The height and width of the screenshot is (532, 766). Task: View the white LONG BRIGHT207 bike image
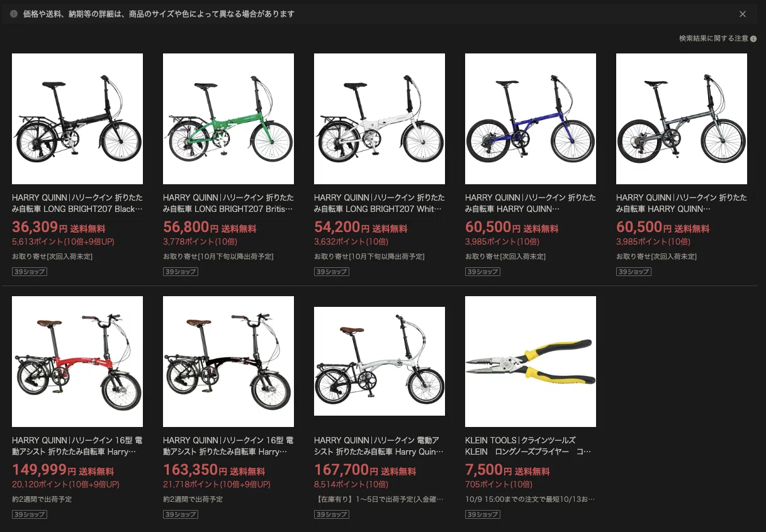click(x=380, y=119)
